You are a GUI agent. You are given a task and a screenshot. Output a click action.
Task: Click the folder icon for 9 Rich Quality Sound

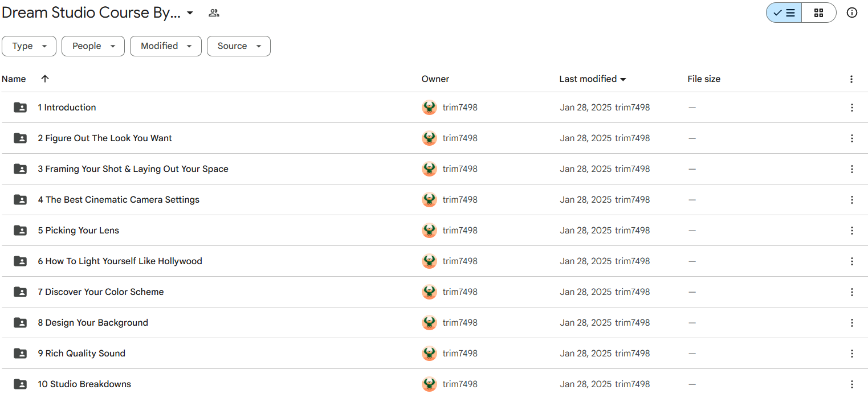(x=20, y=354)
